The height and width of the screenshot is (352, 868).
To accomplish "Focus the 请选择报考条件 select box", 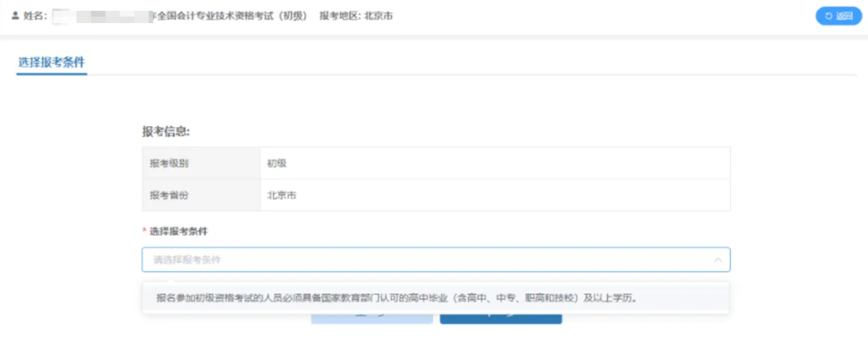I will pos(426,259).
